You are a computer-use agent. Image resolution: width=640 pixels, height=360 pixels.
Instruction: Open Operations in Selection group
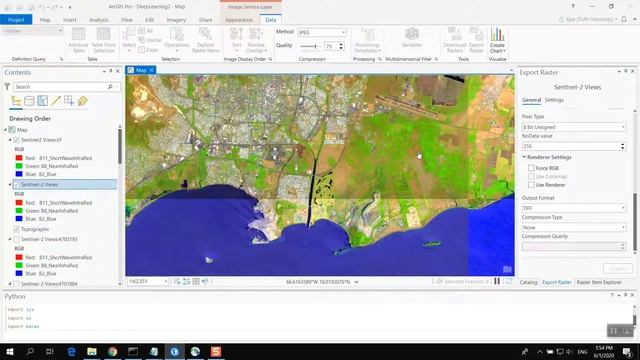(x=176, y=40)
